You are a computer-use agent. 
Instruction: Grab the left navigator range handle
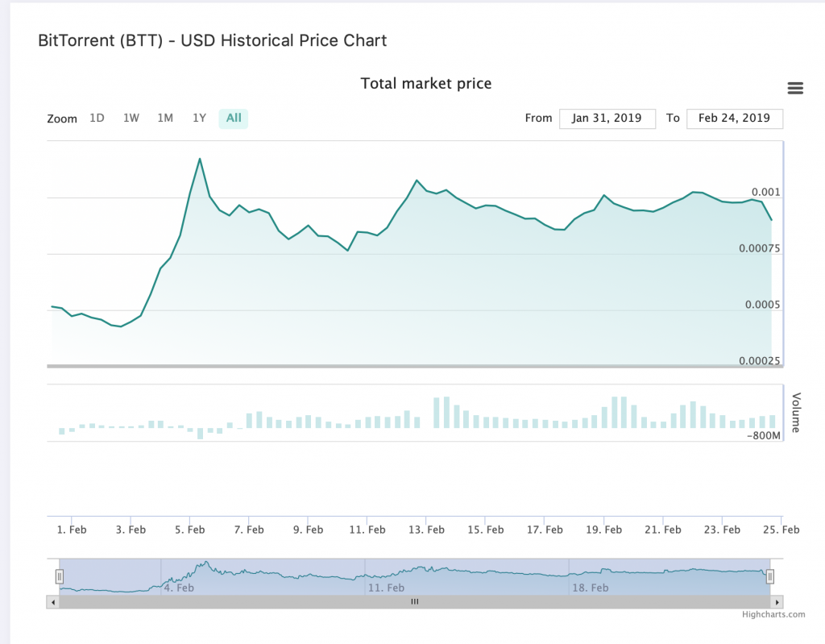tap(60, 576)
